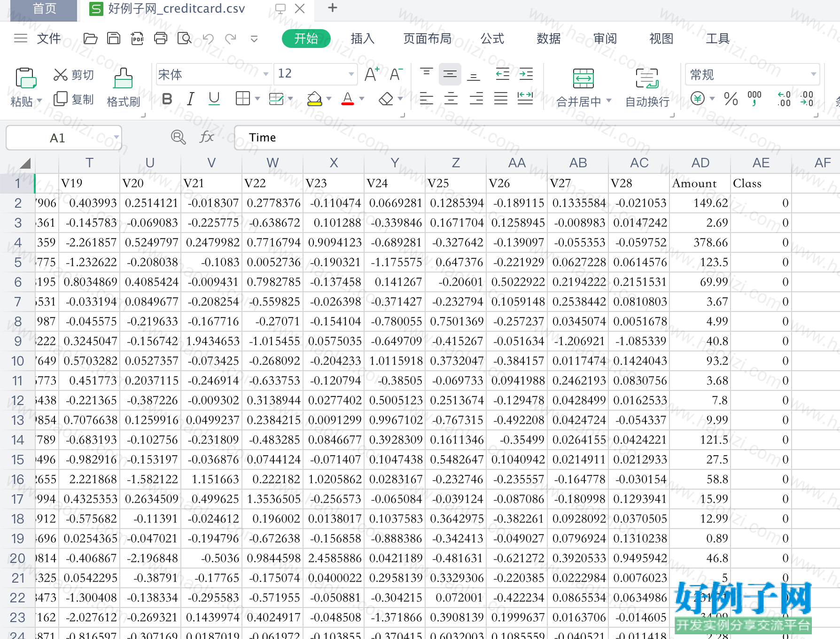Click the formula bar showing Time
840x639 pixels.
[537, 138]
